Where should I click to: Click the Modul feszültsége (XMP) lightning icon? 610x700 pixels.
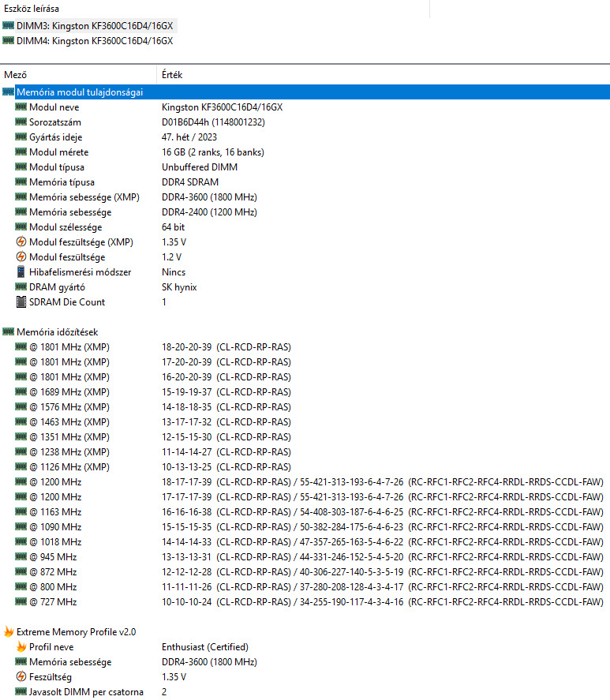[x=21, y=241]
